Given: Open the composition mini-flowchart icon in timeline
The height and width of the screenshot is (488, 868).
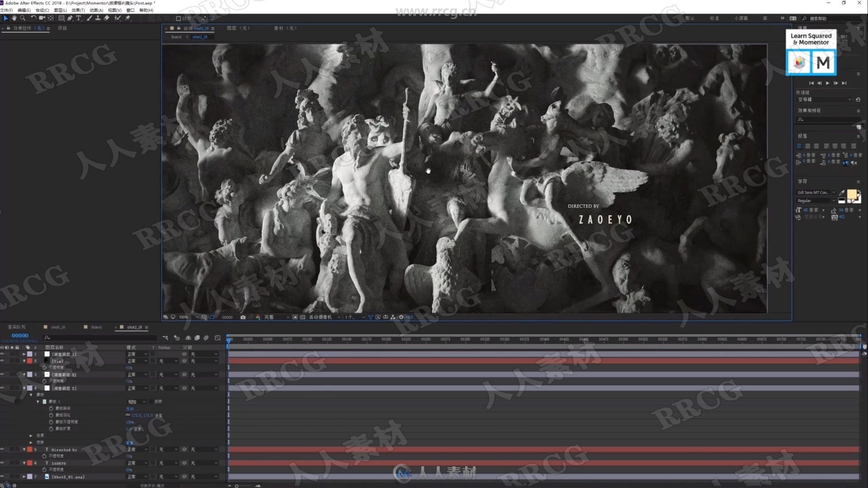Looking at the screenshot, I should [x=165, y=338].
